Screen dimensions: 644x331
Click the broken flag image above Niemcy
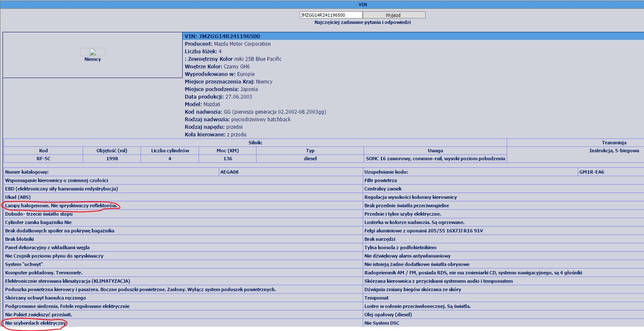(x=92, y=52)
